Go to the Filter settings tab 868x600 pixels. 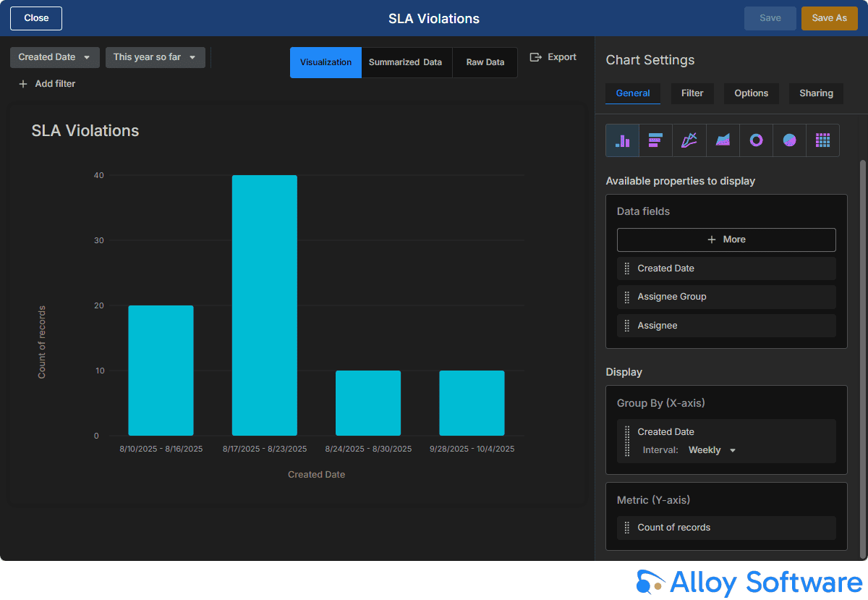point(692,93)
